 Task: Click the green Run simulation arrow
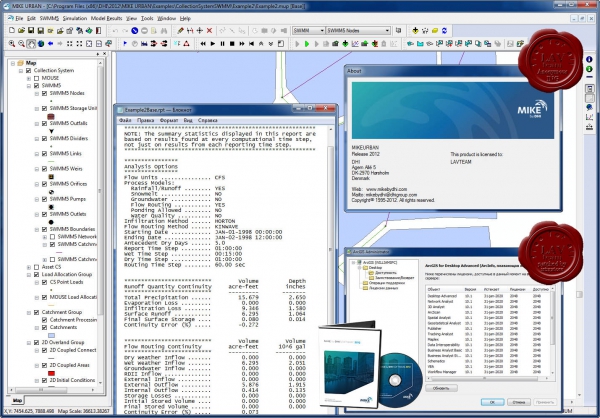(307, 44)
